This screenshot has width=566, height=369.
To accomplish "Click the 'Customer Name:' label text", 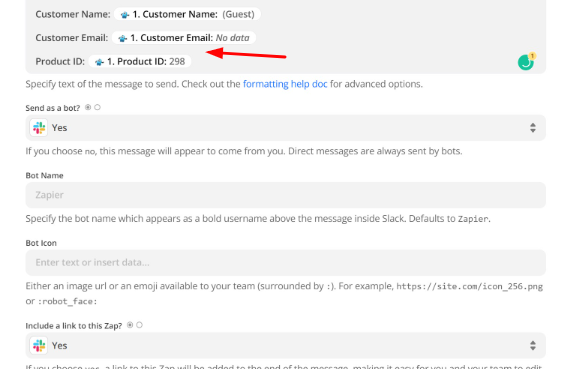I will click(x=73, y=14).
